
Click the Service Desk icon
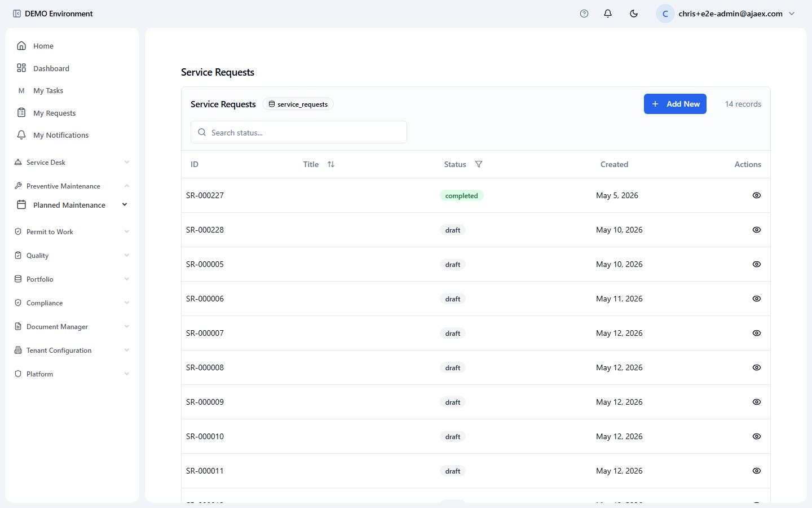pyautogui.click(x=18, y=162)
